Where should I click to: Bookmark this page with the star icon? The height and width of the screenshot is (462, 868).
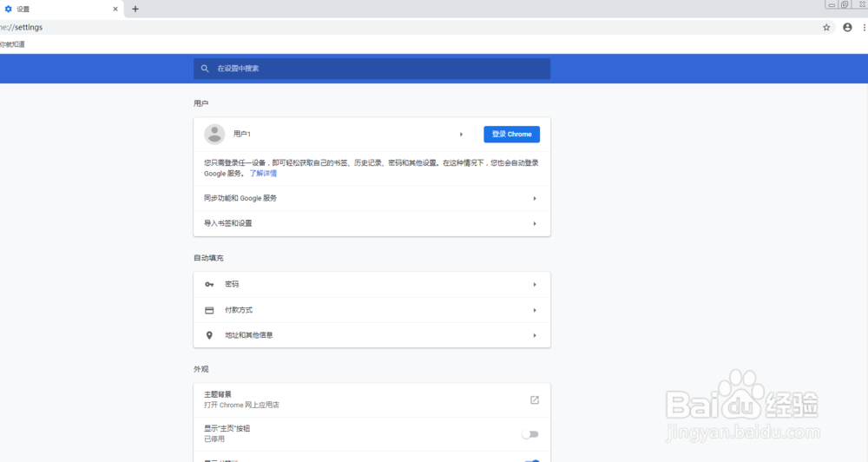tap(826, 27)
